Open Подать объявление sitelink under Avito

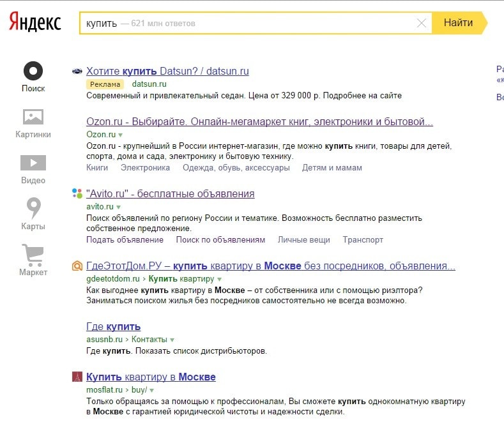click(x=125, y=240)
